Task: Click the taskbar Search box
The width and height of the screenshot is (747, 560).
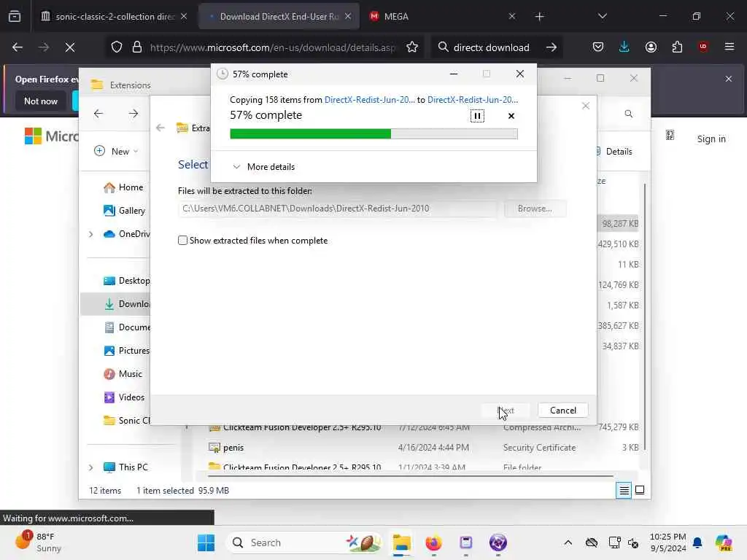Action: (x=304, y=542)
